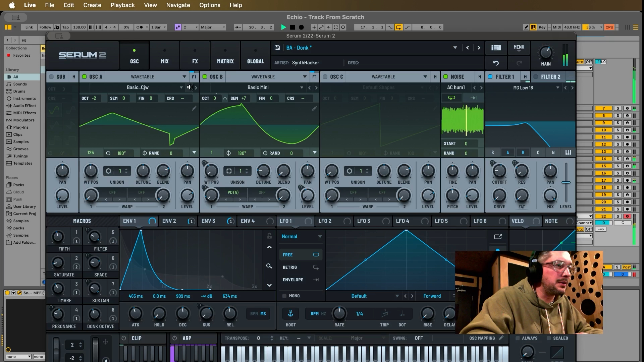Click the Filter 1 LEVEL slider
Viewport: 644px width, 362px height.
pyautogui.click(x=566, y=182)
